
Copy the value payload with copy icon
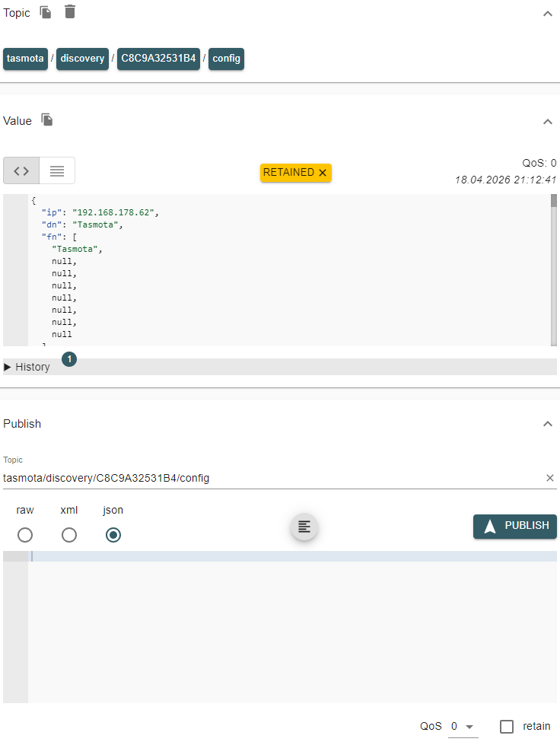point(46,120)
